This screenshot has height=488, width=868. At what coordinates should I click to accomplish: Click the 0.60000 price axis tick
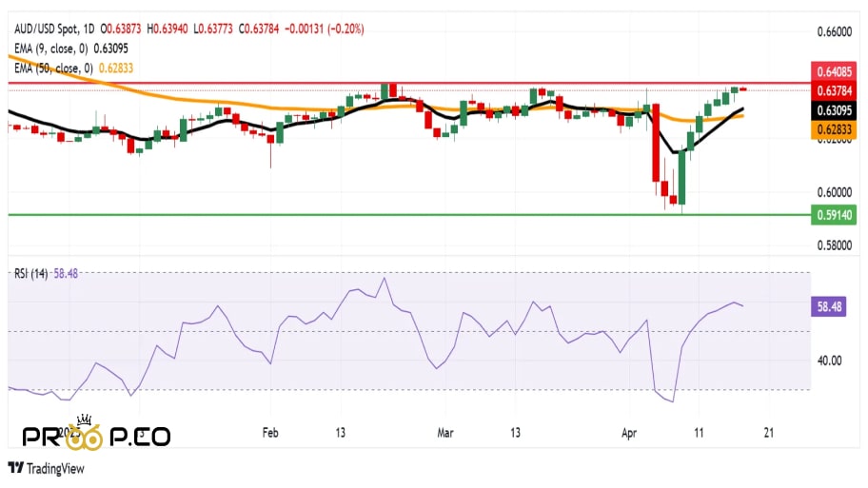click(x=835, y=192)
